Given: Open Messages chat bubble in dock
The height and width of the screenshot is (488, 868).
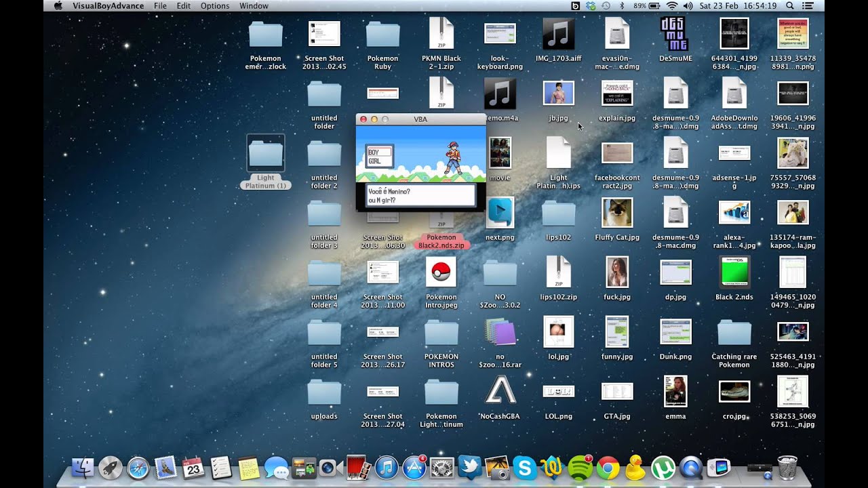Looking at the screenshot, I should click(276, 468).
